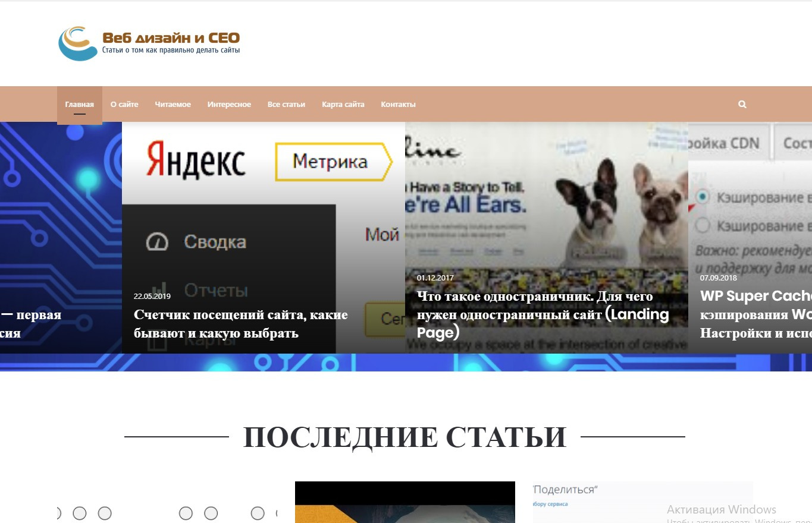Open the "Контакты" menu item
The height and width of the screenshot is (523, 812).
coord(399,105)
